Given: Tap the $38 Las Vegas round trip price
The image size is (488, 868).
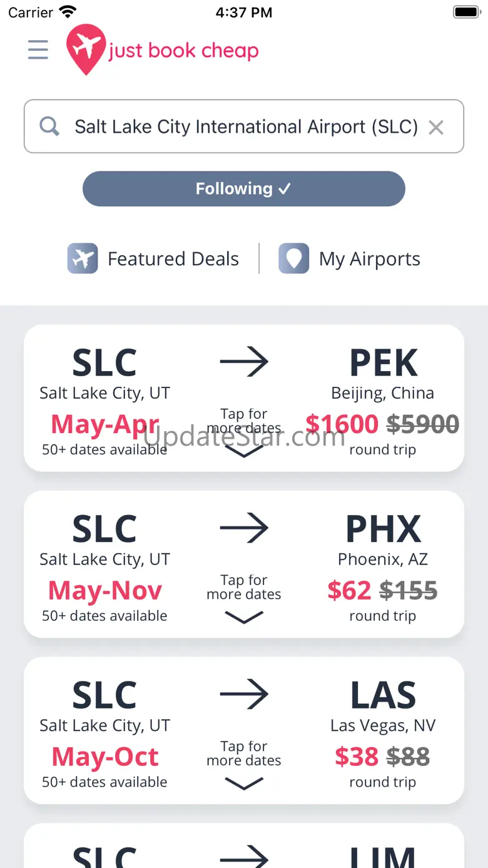Looking at the screenshot, I should [356, 757].
